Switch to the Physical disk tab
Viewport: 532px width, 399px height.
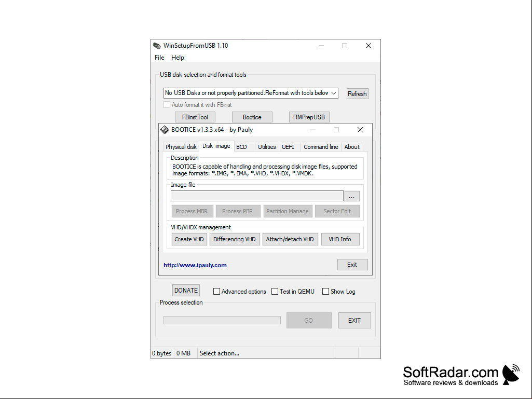181,147
